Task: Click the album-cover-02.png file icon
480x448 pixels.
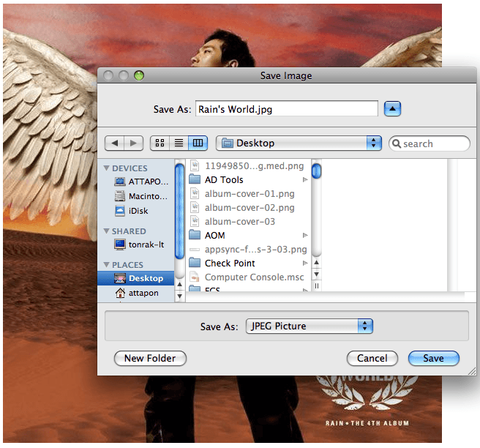Action: point(195,207)
